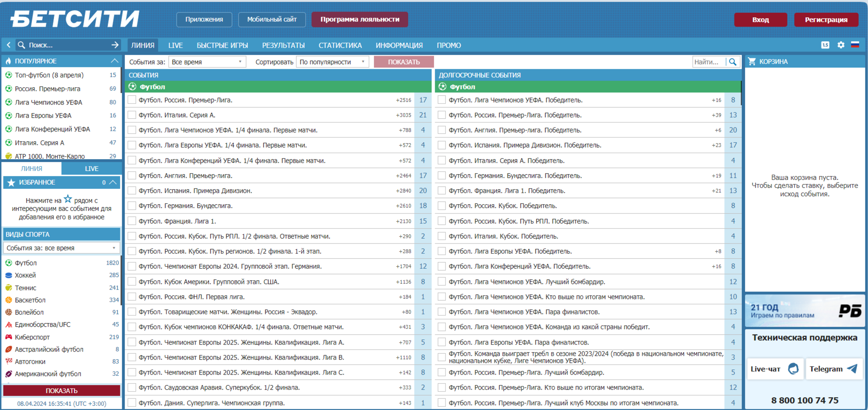
Task: Switch to the sidebar LIVE tab
Action: [91, 169]
